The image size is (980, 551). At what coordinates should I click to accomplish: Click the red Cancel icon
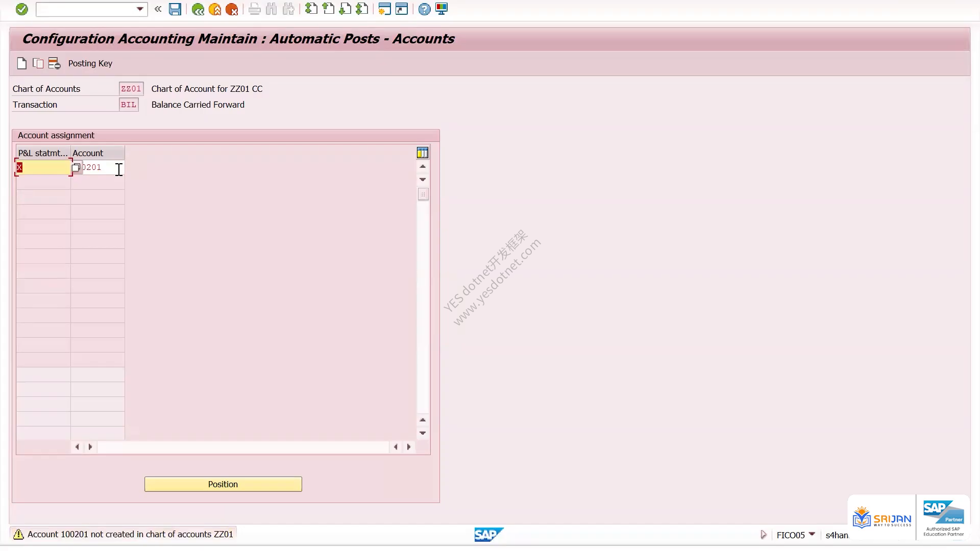pyautogui.click(x=232, y=9)
